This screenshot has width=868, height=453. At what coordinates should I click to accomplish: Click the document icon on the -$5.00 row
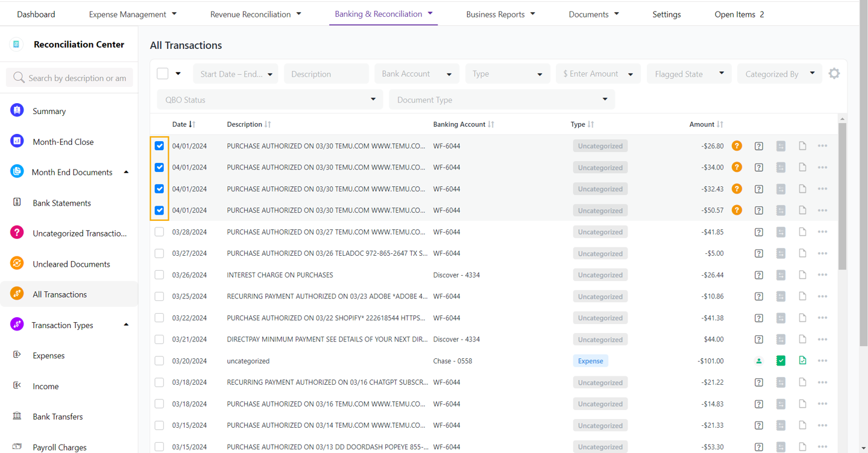pos(802,253)
